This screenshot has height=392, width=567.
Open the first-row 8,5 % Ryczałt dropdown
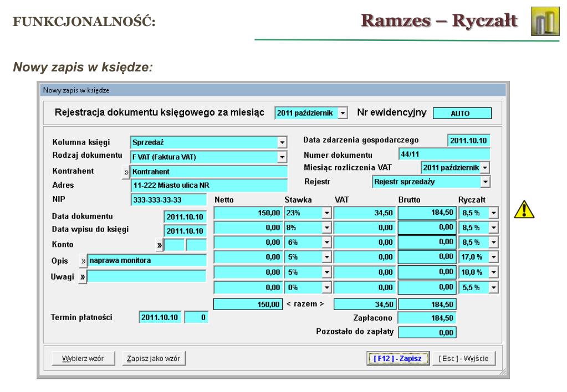[494, 213]
